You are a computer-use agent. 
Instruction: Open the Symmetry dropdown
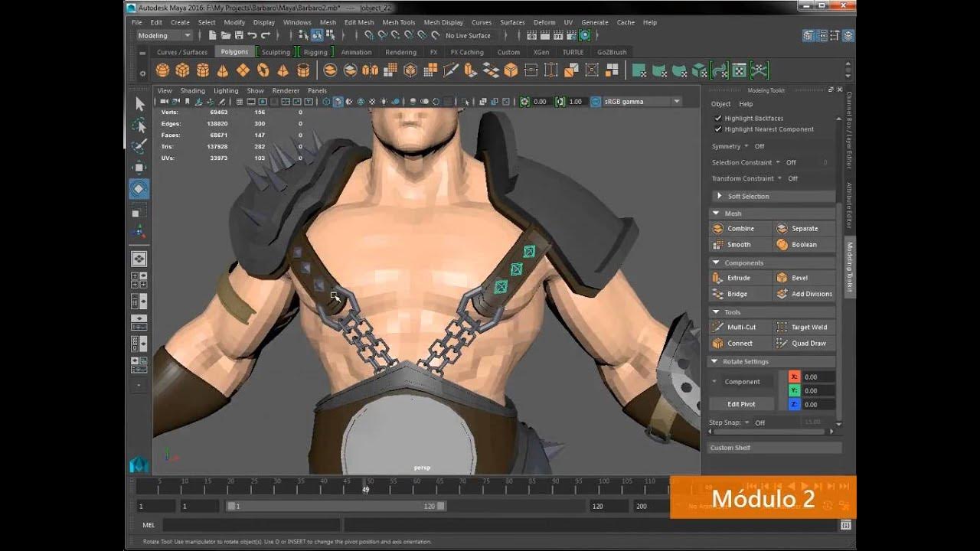(x=748, y=146)
